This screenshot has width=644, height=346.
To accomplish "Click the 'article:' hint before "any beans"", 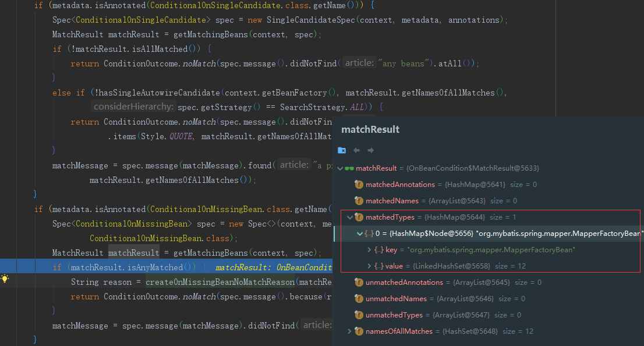I will [359, 63].
